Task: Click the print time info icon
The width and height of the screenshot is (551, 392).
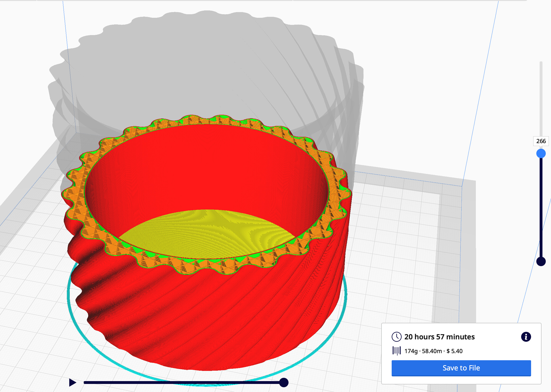Action: [526, 337]
